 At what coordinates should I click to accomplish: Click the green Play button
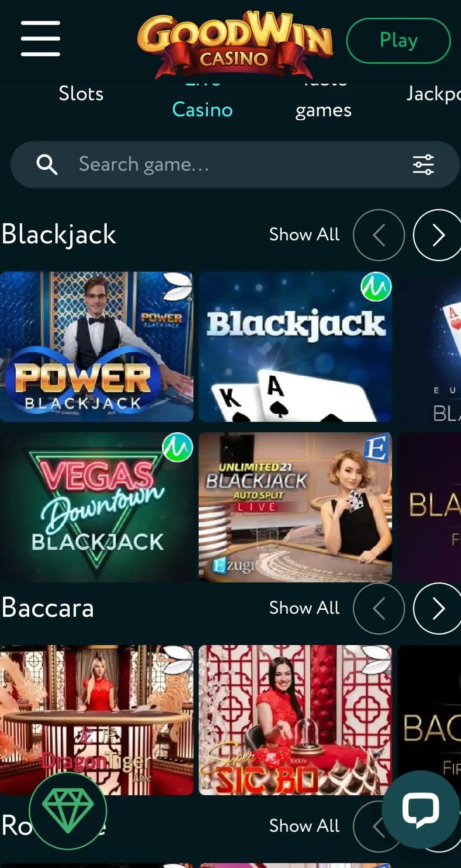[x=398, y=40]
